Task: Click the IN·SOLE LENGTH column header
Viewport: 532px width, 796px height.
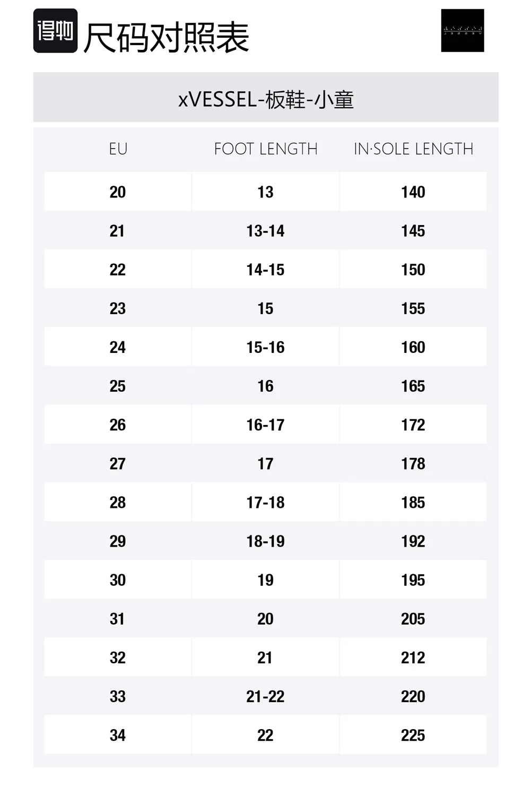Action: (x=413, y=149)
